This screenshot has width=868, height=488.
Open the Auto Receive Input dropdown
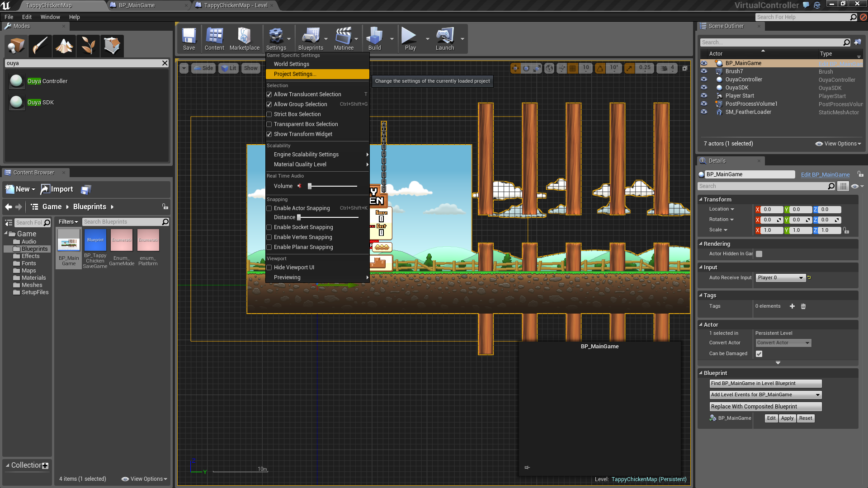[x=780, y=278]
